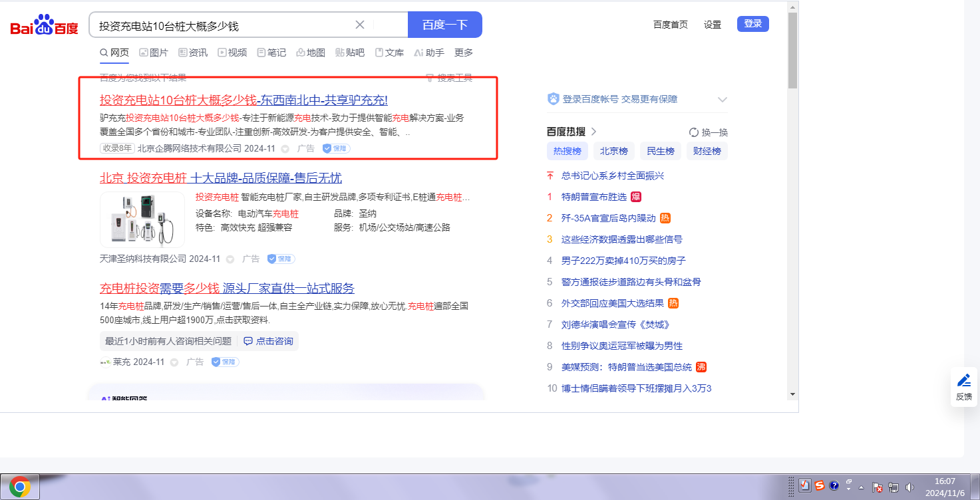This screenshot has height=500, width=980.
Task: Expand the 更多 search categories
Action: pyautogui.click(x=464, y=53)
